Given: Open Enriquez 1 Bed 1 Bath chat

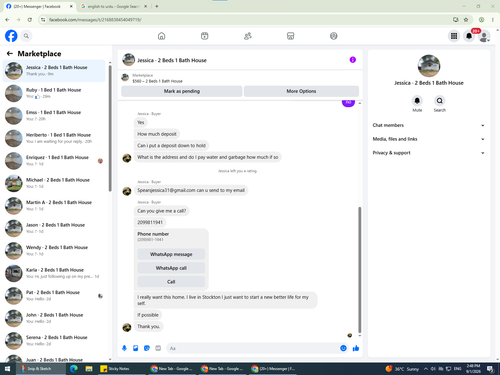Looking at the screenshot, I should tap(54, 161).
